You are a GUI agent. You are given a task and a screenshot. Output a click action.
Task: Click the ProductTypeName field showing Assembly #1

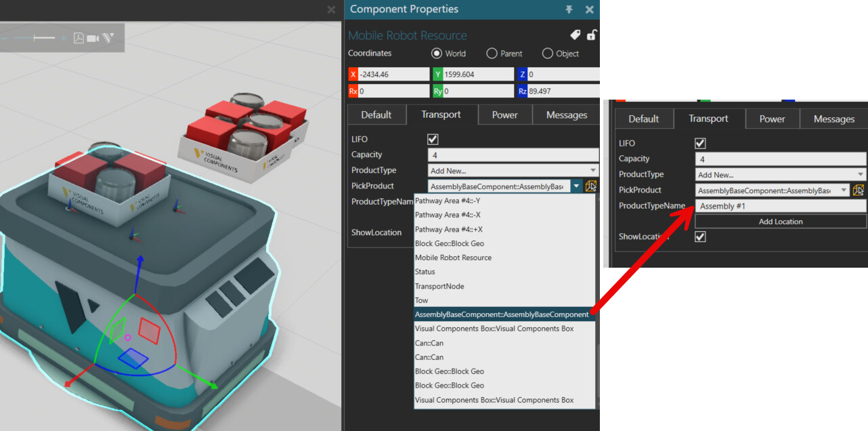click(x=780, y=206)
